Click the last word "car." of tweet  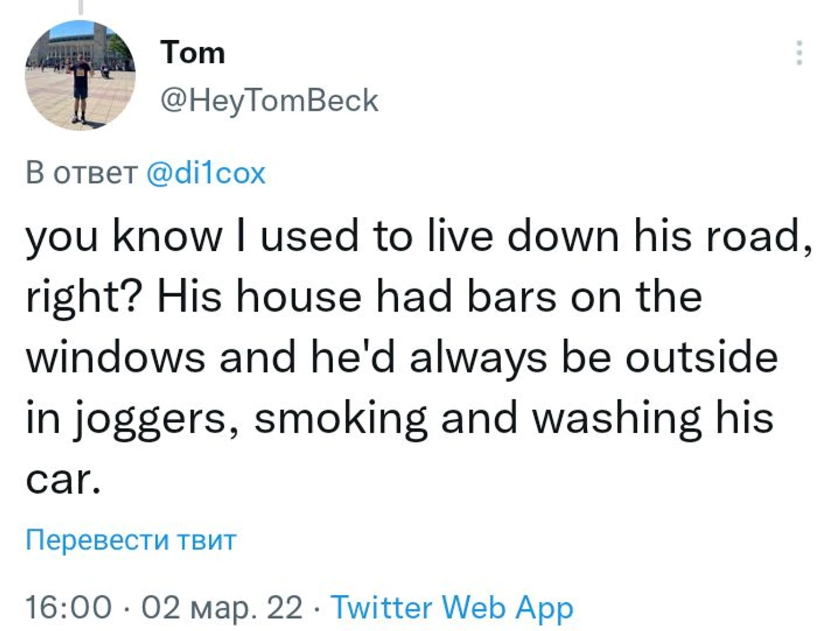click(x=63, y=479)
